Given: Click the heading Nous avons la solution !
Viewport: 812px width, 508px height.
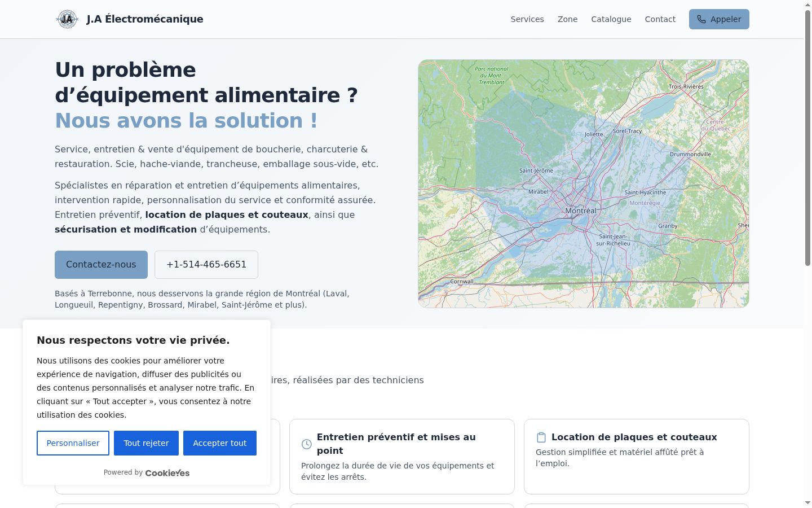Looking at the screenshot, I should click(x=186, y=120).
